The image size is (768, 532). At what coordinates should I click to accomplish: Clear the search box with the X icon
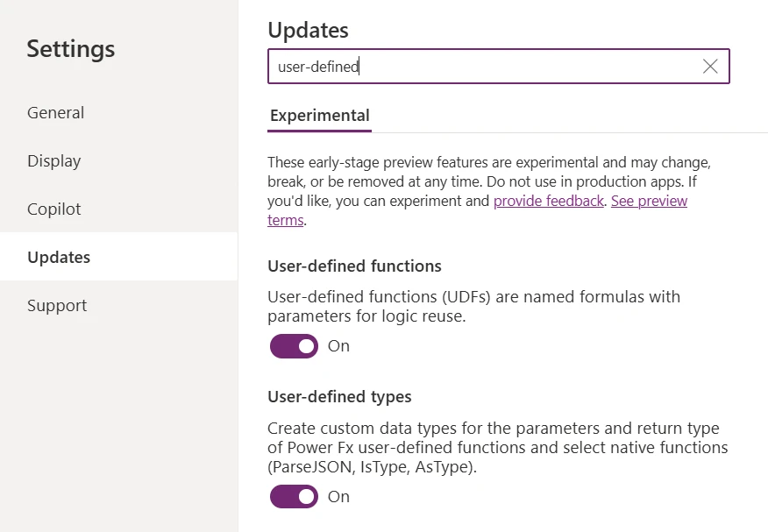click(x=710, y=67)
